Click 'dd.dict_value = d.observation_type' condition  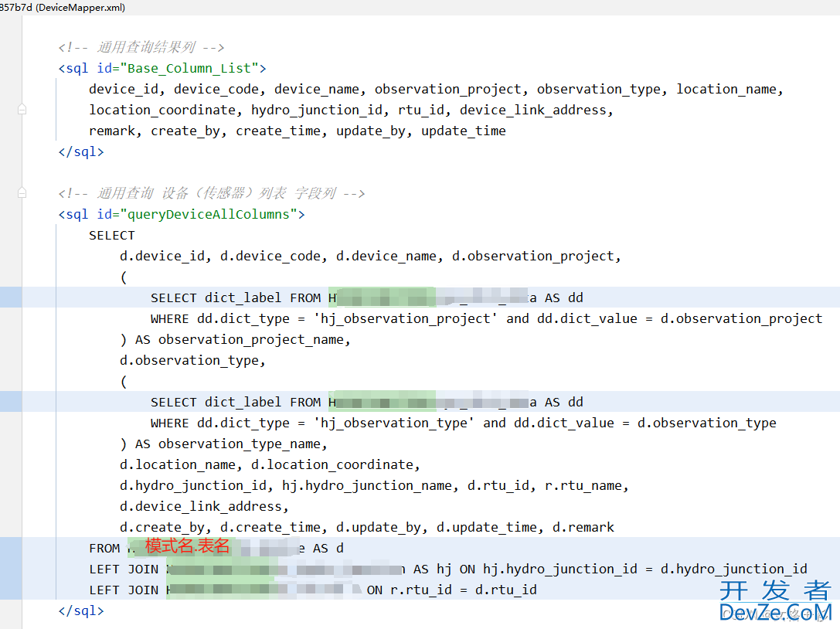(x=645, y=423)
